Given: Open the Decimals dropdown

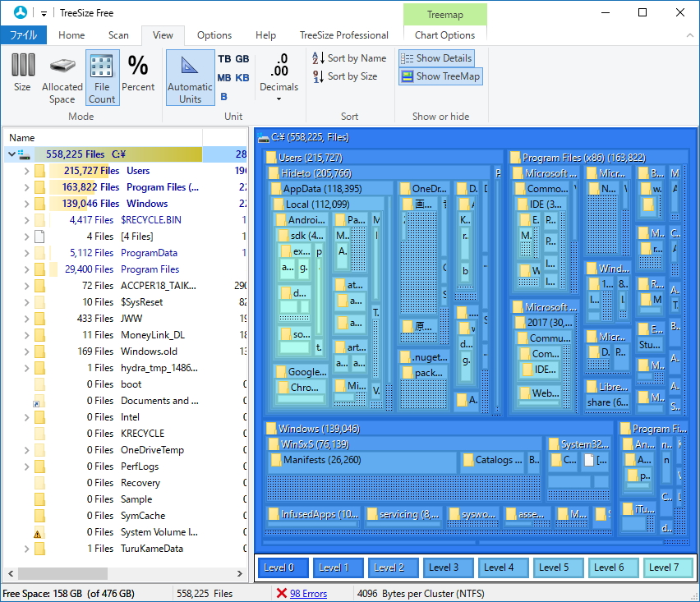Looking at the screenshot, I should pyautogui.click(x=279, y=78).
